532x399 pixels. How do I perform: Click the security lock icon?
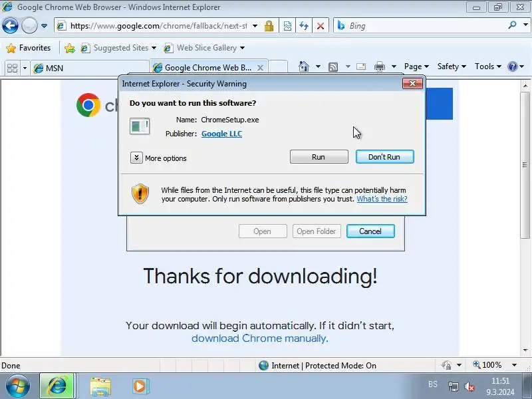pyautogui.click(x=269, y=26)
